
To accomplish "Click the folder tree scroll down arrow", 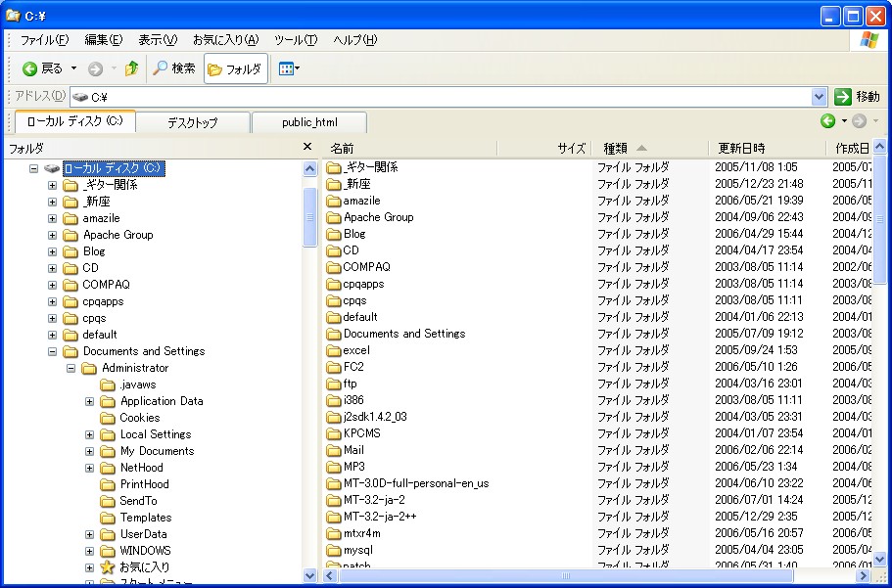I will (310, 575).
